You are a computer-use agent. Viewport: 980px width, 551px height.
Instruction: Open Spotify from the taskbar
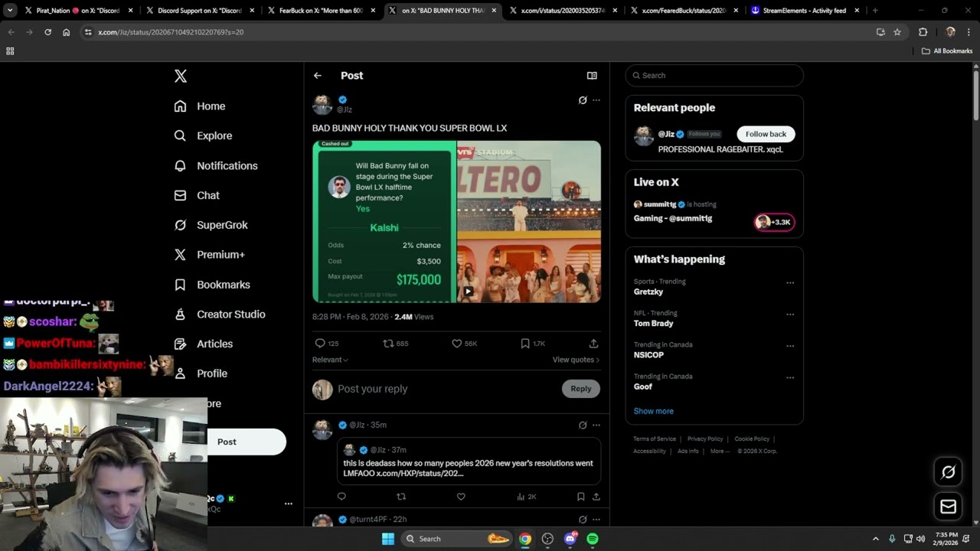point(593,539)
